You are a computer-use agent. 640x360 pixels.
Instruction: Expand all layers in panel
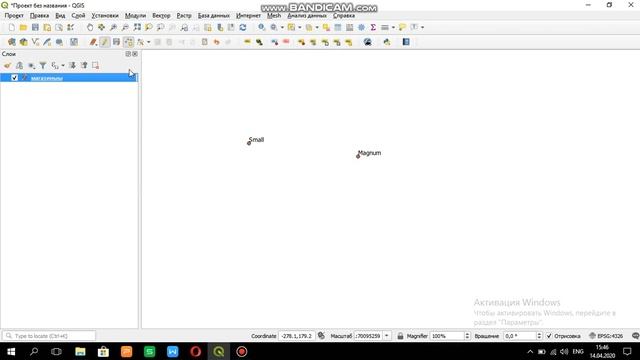(72, 65)
